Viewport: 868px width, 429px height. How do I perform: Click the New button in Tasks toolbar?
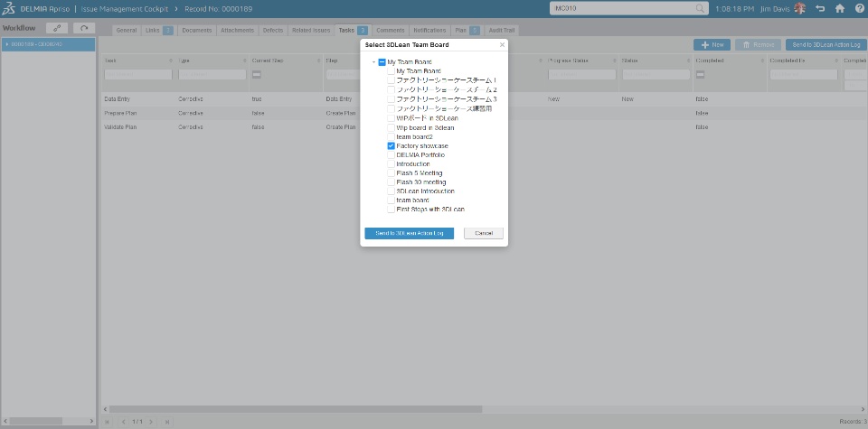[712, 45]
